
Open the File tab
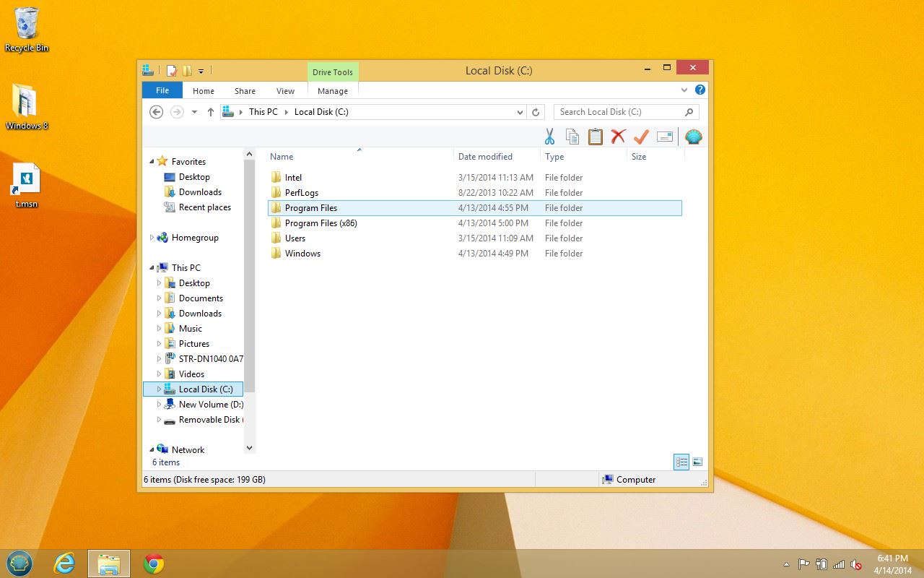[x=162, y=90]
